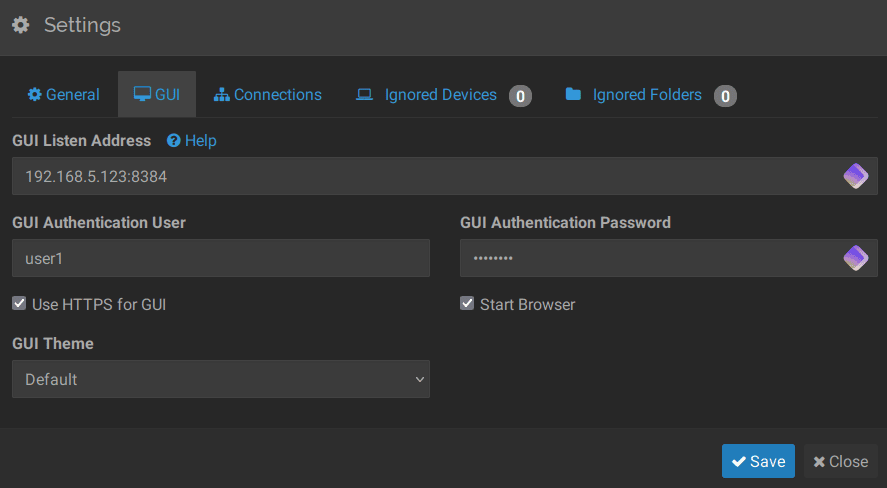Toggle the Start Browser checkbox
This screenshot has height=488, width=887.
(x=467, y=304)
